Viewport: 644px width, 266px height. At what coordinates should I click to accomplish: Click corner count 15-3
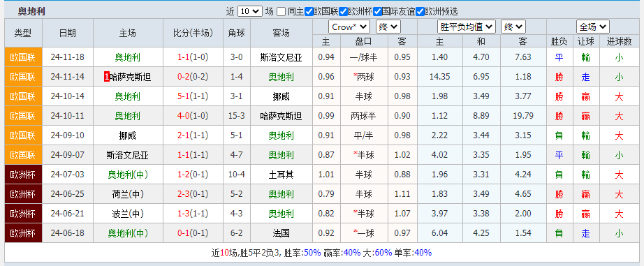237,116
